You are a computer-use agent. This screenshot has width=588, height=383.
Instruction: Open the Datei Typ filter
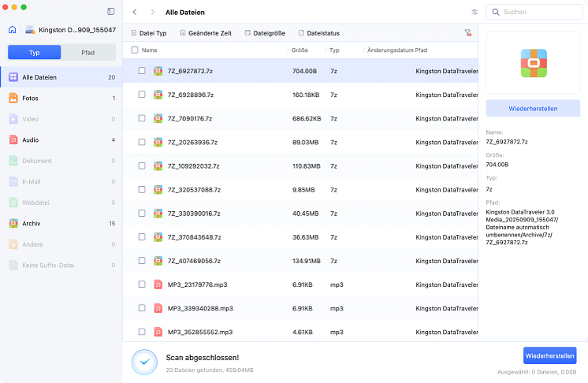pyautogui.click(x=149, y=33)
